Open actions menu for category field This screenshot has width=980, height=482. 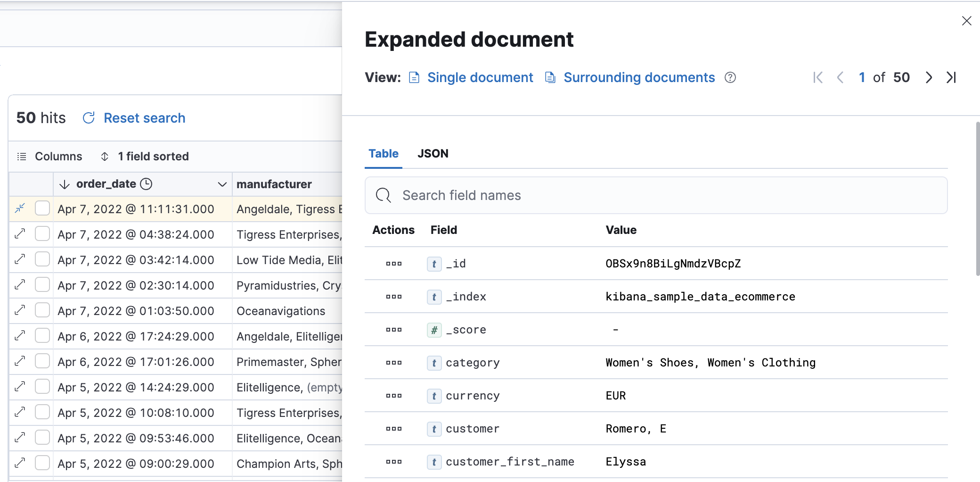tap(393, 363)
